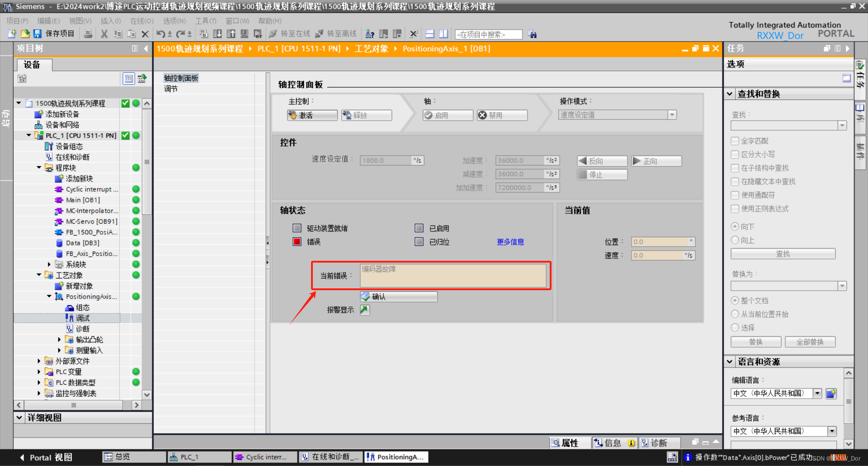Click the More information link
The height and width of the screenshot is (466, 868).
(510, 242)
